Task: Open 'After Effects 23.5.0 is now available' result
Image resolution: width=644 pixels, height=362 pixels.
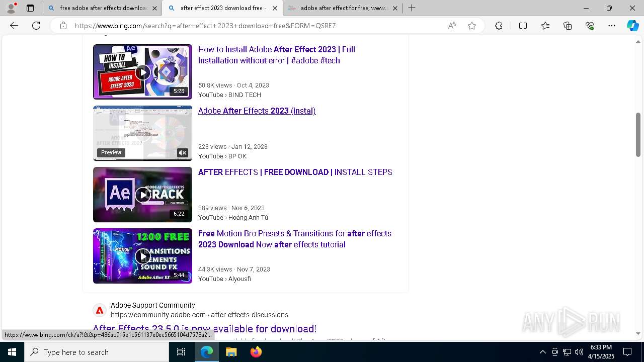Action: point(205,329)
